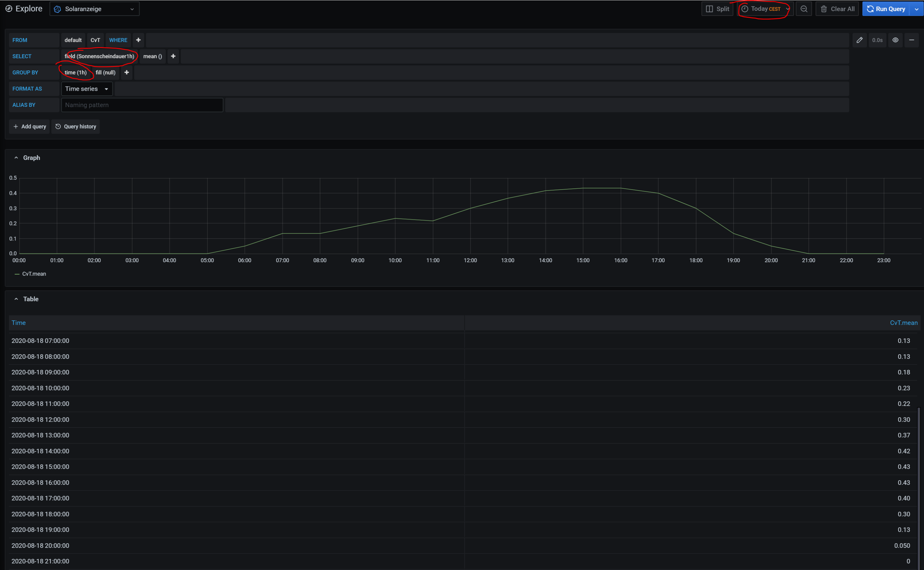Add a select function with the plus icon after mean ()

tap(173, 56)
